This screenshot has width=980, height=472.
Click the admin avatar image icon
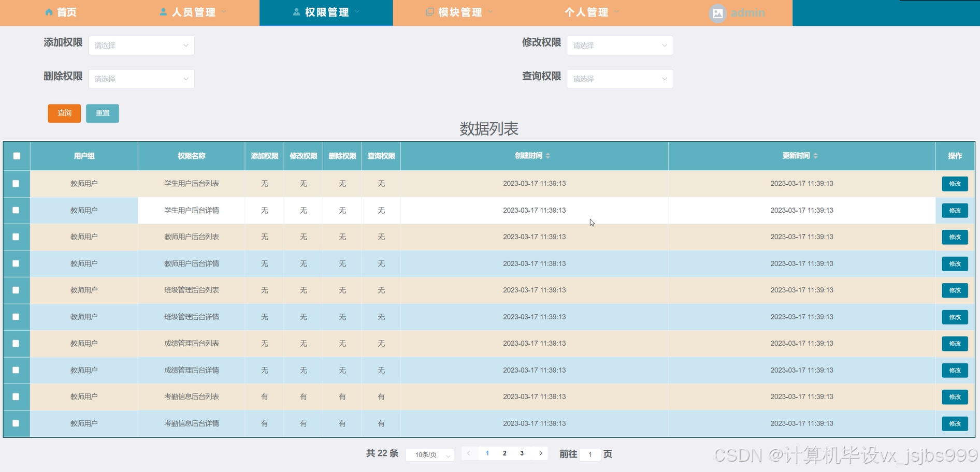tap(718, 13)
